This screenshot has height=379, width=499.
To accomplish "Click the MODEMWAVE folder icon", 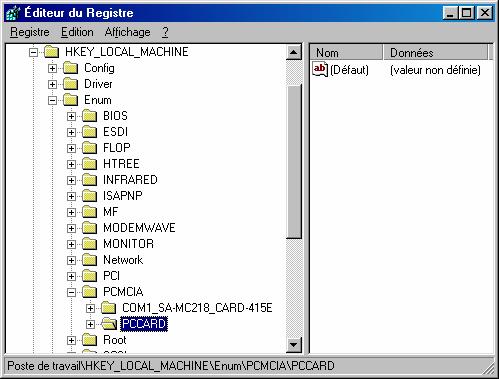I will 90,228.
